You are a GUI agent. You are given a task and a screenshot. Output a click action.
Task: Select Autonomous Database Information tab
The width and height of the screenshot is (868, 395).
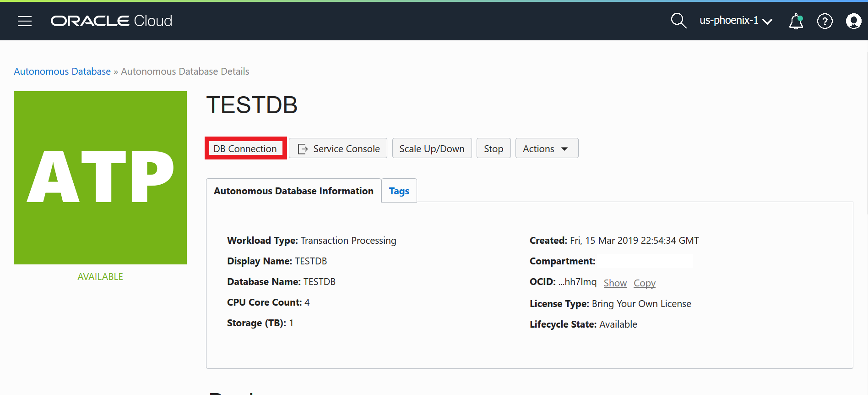[293, 191]
